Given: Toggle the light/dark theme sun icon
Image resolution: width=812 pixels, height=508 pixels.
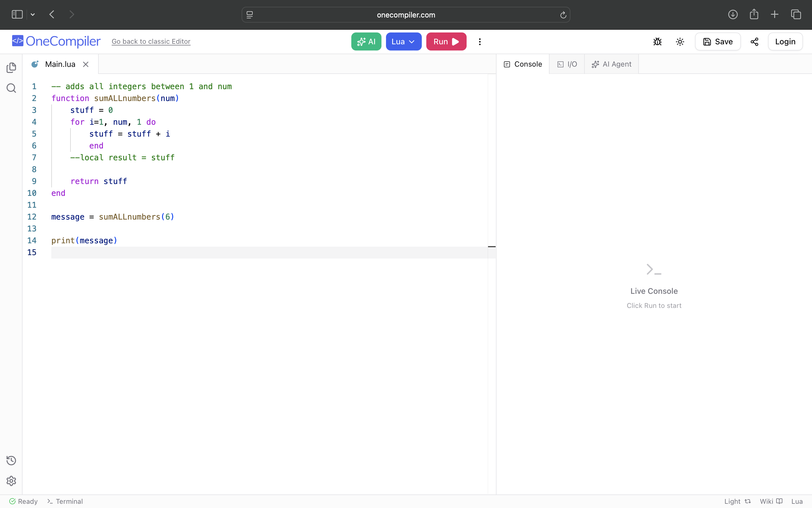Looking at the screenshot, I should 680,42.
